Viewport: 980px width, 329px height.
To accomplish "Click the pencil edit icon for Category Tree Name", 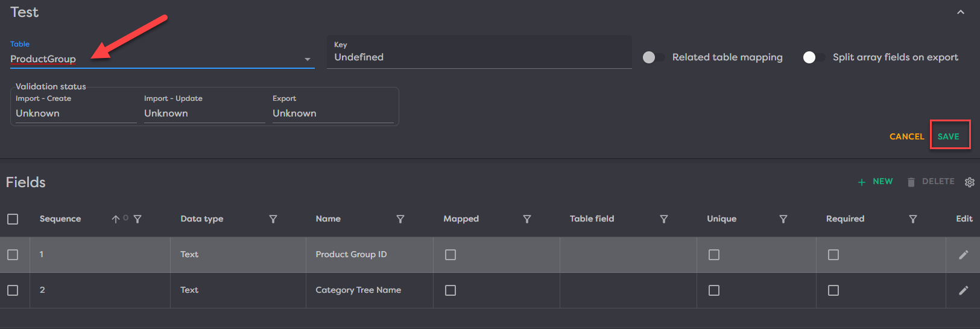I will click(963, 290).
